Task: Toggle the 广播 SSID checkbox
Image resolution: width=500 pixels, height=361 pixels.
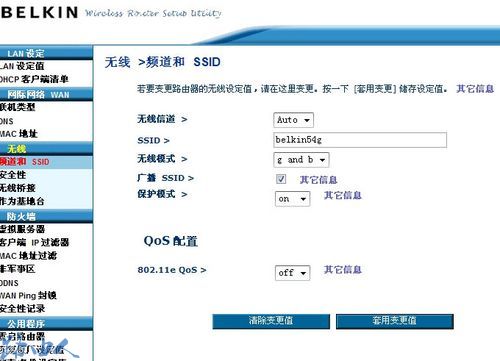Action: tap(281, 179)
